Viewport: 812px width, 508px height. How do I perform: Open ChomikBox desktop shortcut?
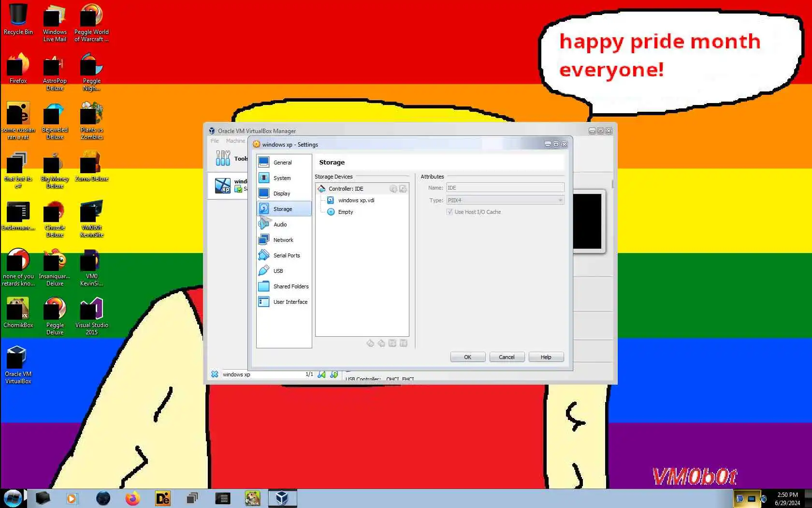coord(18,313)
